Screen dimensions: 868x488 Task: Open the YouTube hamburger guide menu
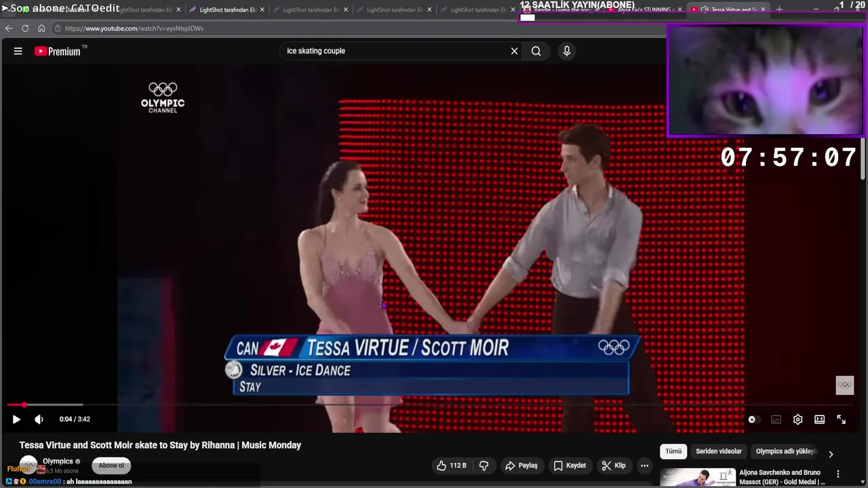click(x=18, y=51)
